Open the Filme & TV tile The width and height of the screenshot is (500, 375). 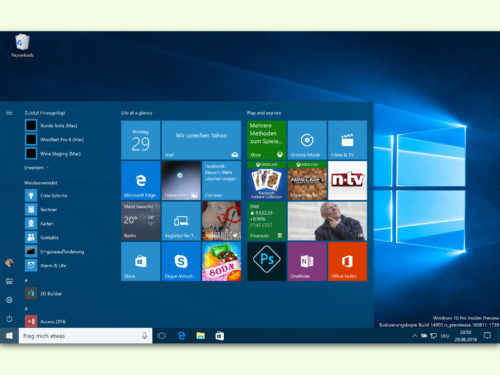347,140
